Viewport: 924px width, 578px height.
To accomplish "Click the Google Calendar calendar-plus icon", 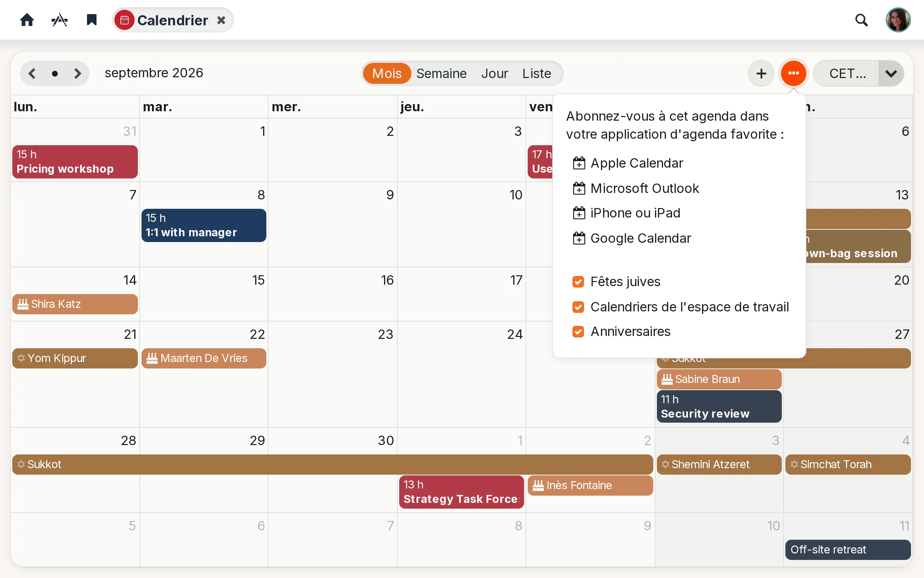I will point(579,238).
